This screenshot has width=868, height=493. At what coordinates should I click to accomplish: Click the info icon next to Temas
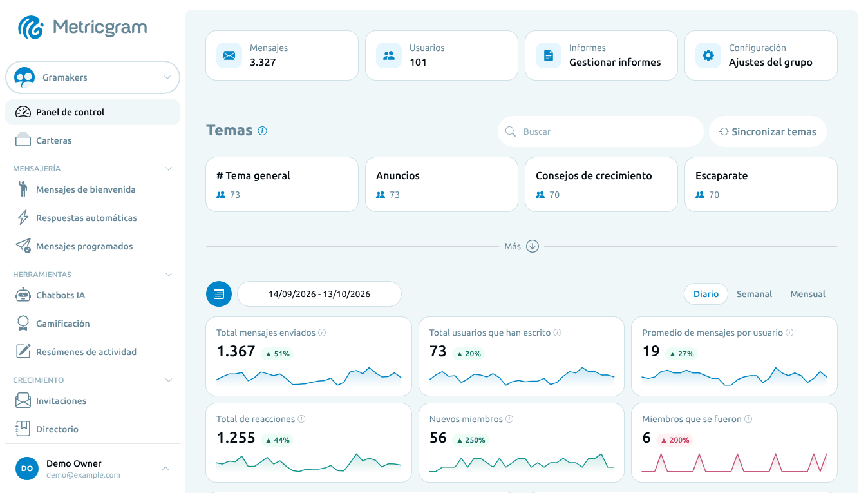pos(262,131)
